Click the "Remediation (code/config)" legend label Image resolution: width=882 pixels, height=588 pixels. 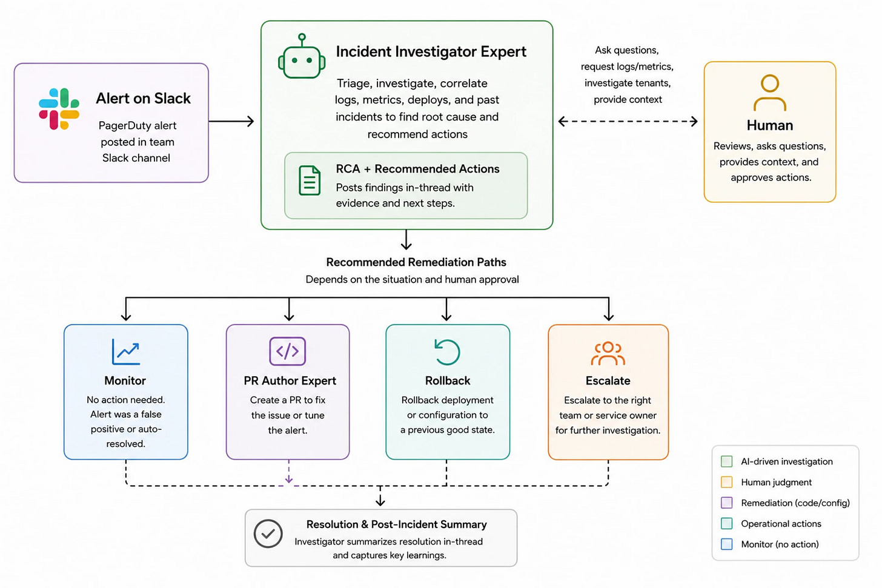pos(795,503)
